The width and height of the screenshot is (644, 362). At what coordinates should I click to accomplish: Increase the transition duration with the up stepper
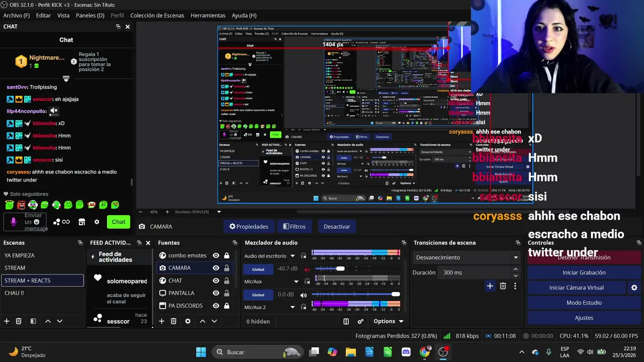tap(515, 269)
